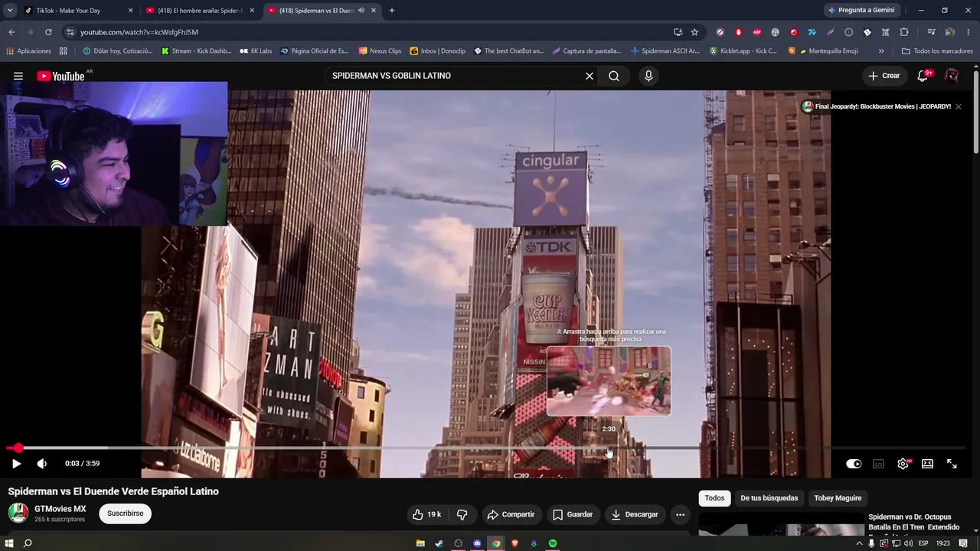Open the Nexus Clips bookmark

tap(380, 51)
